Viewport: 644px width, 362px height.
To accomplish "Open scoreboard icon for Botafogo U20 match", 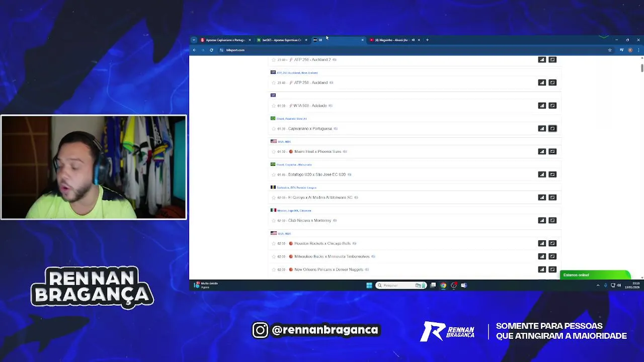I will pyautogui.click(x=552, y=174).
